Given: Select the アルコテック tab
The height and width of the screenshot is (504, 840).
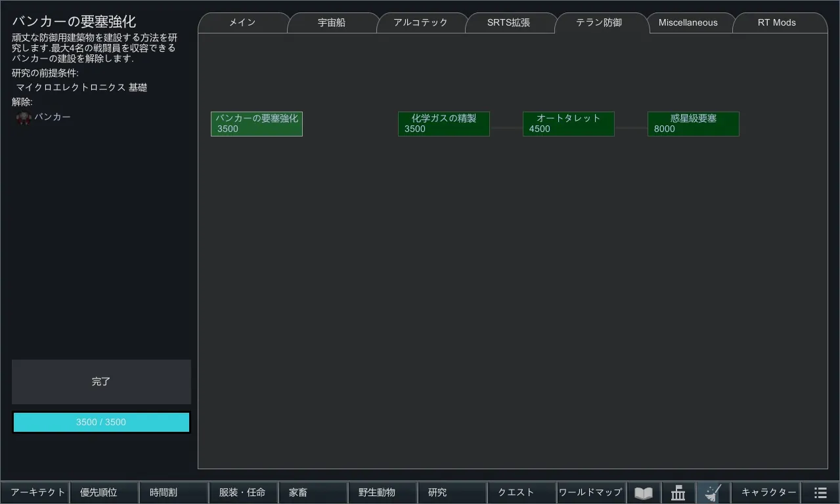Looking at the screenshot, I should coord(420,23).
